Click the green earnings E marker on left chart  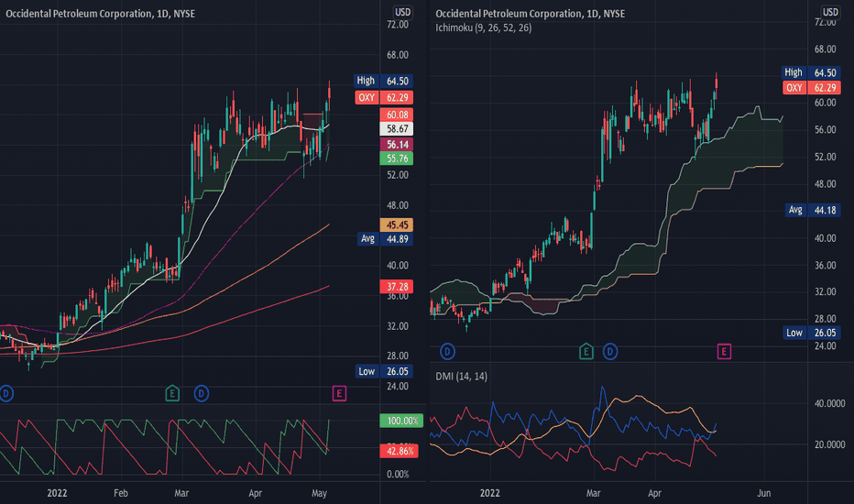(x=172, y=393)
